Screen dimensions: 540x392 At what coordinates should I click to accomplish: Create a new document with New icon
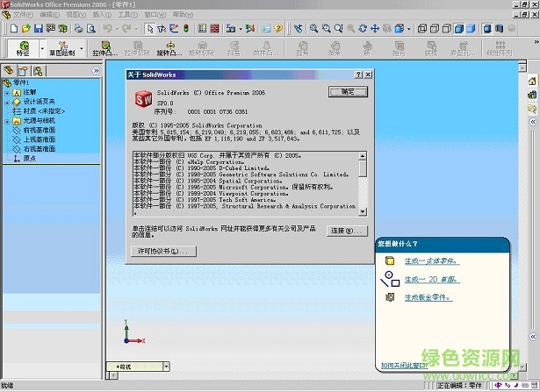pyautogui.click(x=14, y=29)
